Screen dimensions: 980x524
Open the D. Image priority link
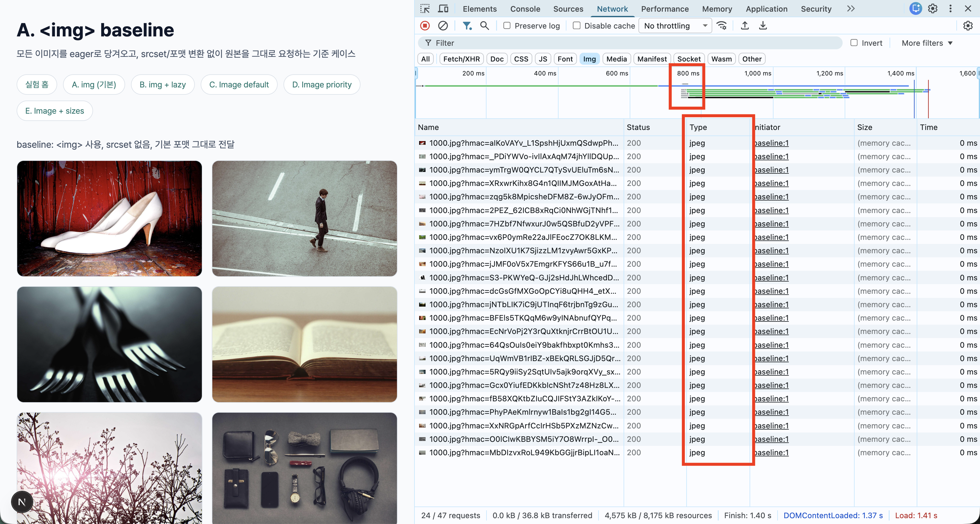pyautogui.click(x=321, y=85)
